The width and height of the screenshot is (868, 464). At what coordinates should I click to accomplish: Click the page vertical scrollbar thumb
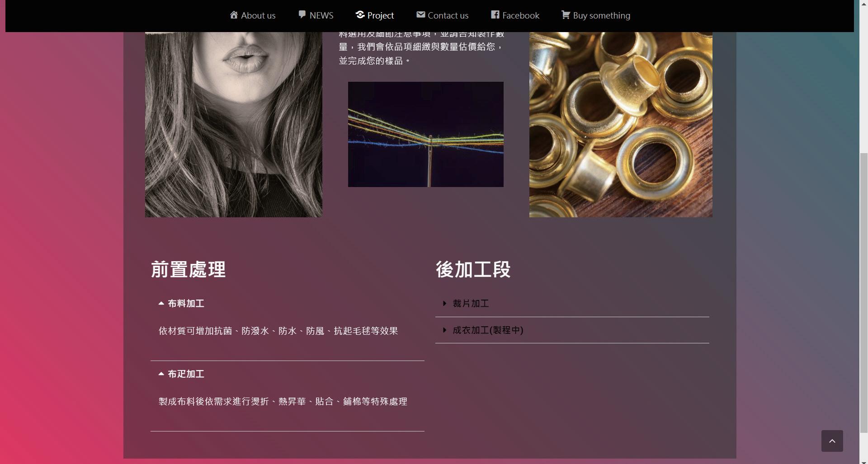pyautogui.click(x=863, y=293)
